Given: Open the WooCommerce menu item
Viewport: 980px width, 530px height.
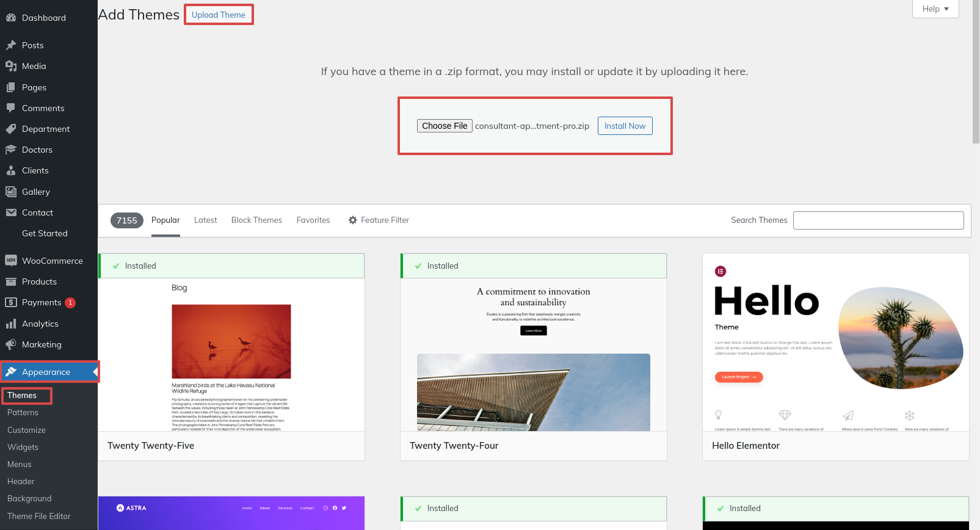Looking at the screenshot, I should click(49, 261).
